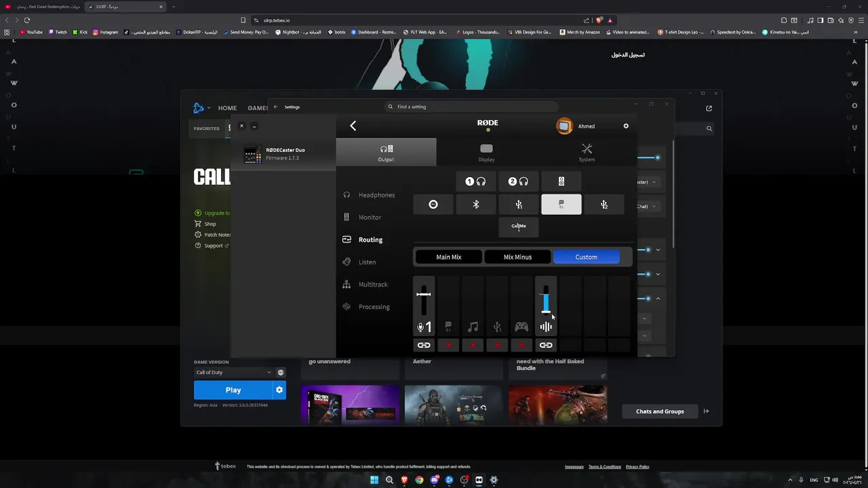Select the CallMe output routing button
The image size is (868, 488).
point(518,227)
